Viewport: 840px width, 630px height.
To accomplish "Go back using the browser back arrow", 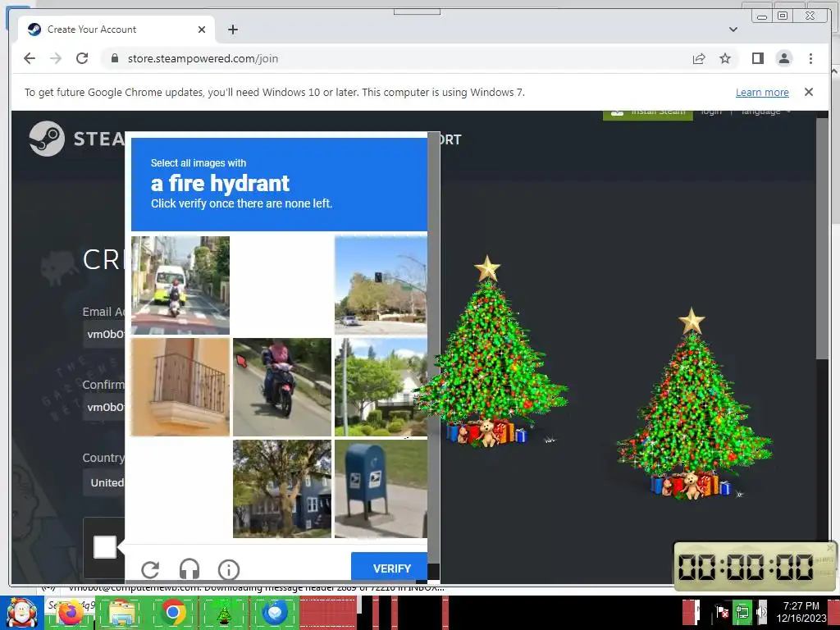I will 30,58.
